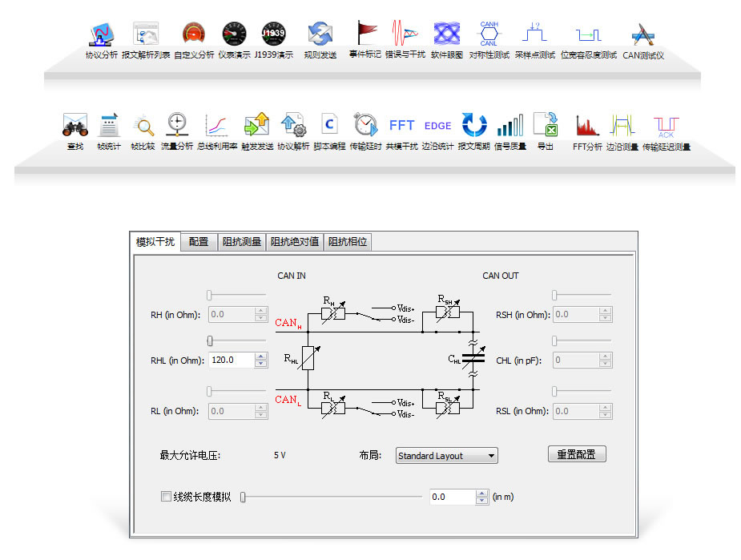The height and width of the screenshot is (560, 741).
Task: Enable the 线缆长度模拟 checkbox
Action: pos(166,497)
